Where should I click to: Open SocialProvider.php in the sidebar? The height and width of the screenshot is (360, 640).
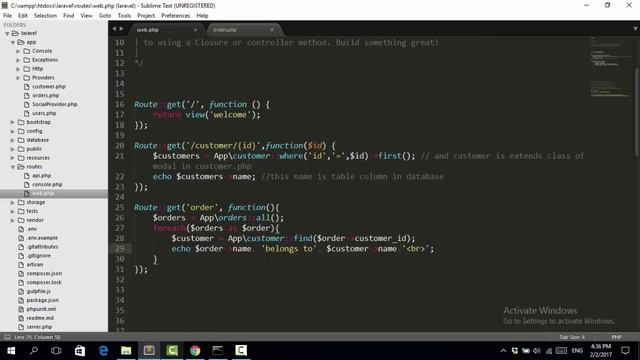pyautogui.click(x=55, y=104)
